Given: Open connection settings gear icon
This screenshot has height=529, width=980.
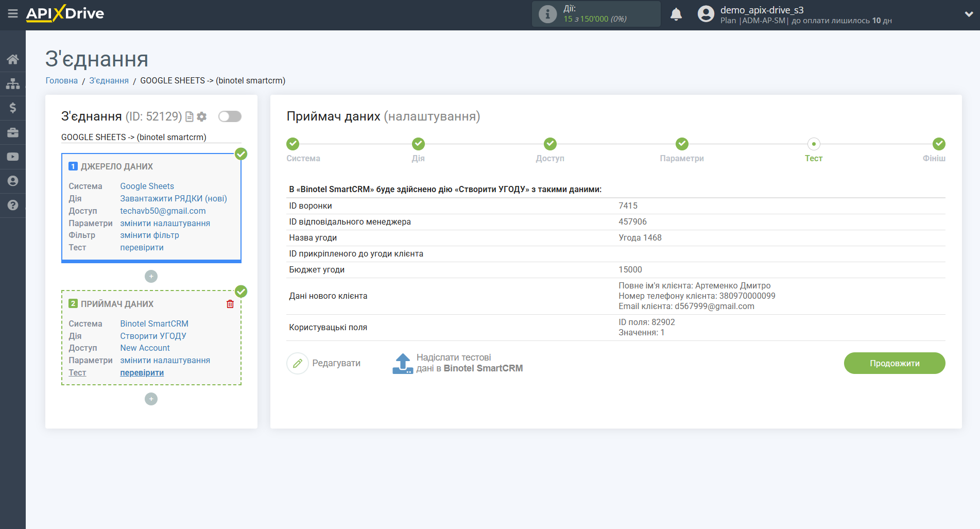Looking at the screenshot, I should click(x=202, y=117).
